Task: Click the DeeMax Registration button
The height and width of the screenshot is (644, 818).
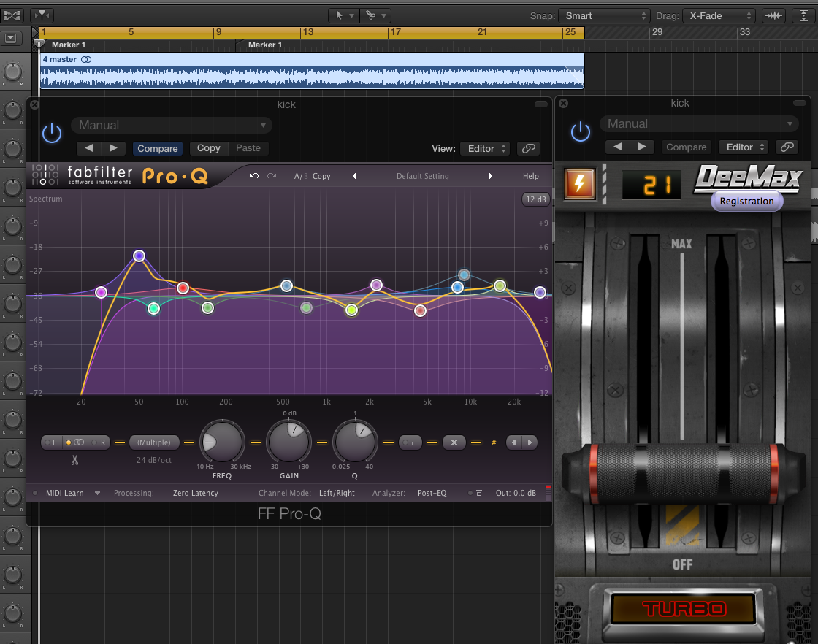Action: (x=746, y=202)
